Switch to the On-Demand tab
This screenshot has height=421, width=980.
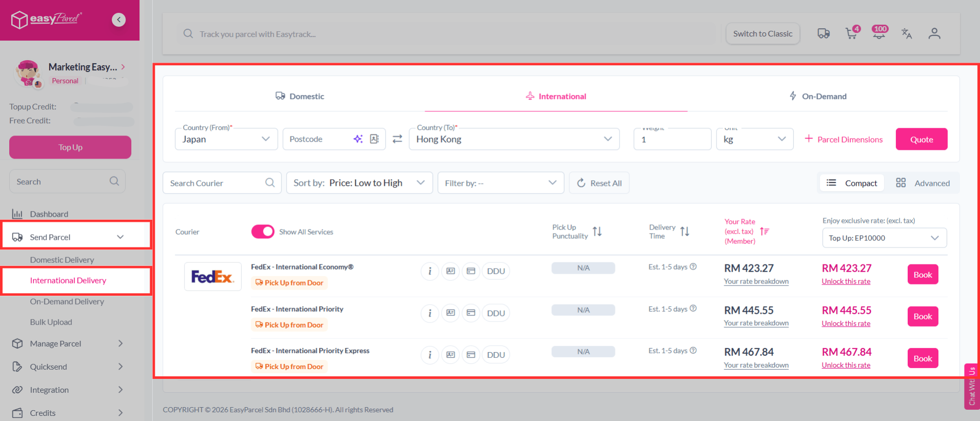click(817, 97)
